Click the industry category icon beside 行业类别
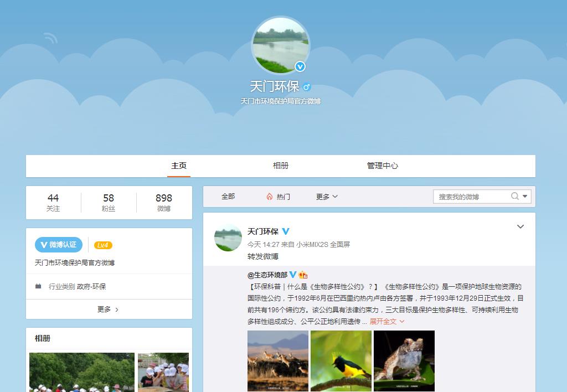Image resolution: width=567 pixels, height=392 pixels. point(38,286)
